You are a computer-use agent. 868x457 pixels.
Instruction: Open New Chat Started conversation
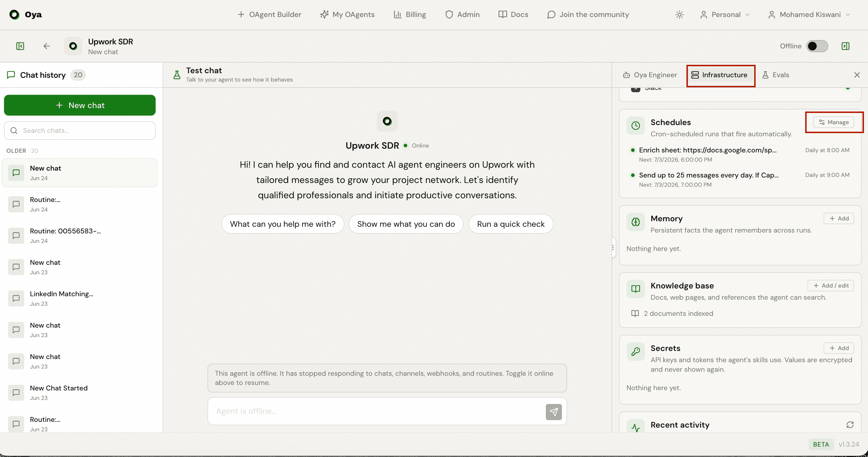point(80,393)
